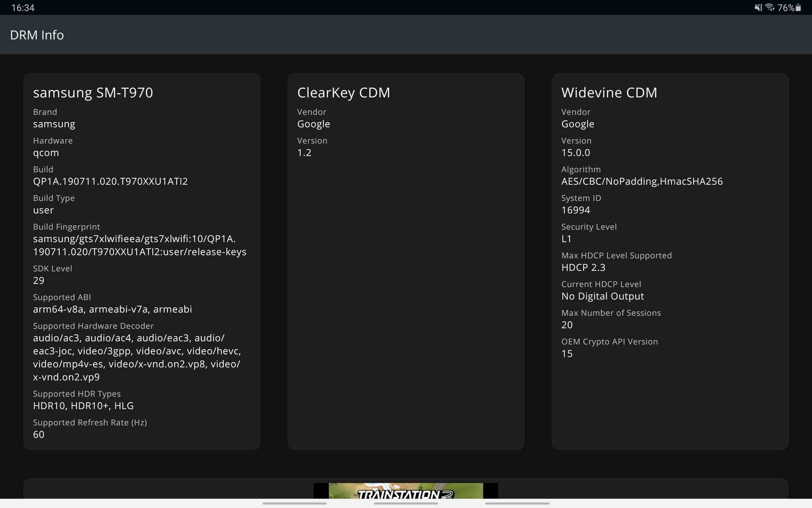Viewport: 812px width, 508px height.
Task: Select Max Number of Sessions value 20
Action: [567, 325]
